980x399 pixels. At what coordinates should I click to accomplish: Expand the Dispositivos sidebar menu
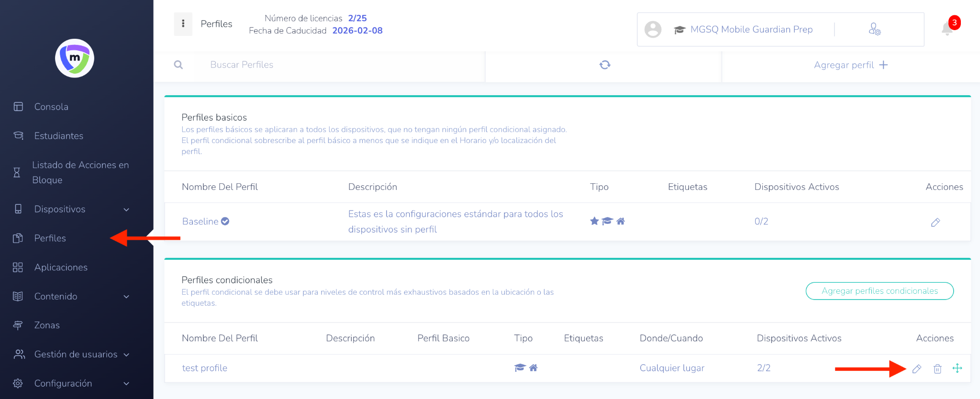pyautogui.click(x=126, y=210)
